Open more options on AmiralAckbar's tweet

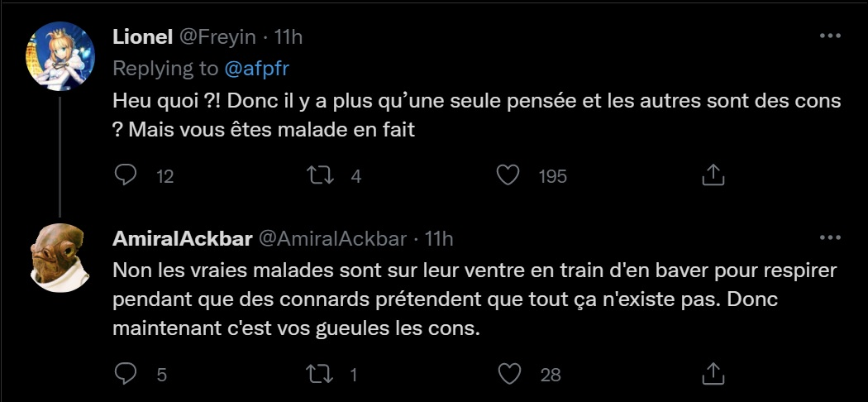829,238
